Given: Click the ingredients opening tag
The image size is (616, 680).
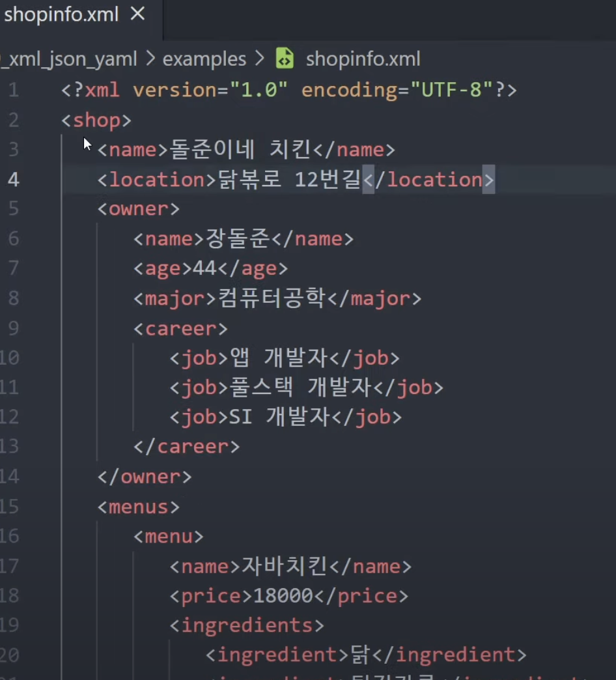Looking at the screenshot, I should pyautogui.click(x=249, y=625).
